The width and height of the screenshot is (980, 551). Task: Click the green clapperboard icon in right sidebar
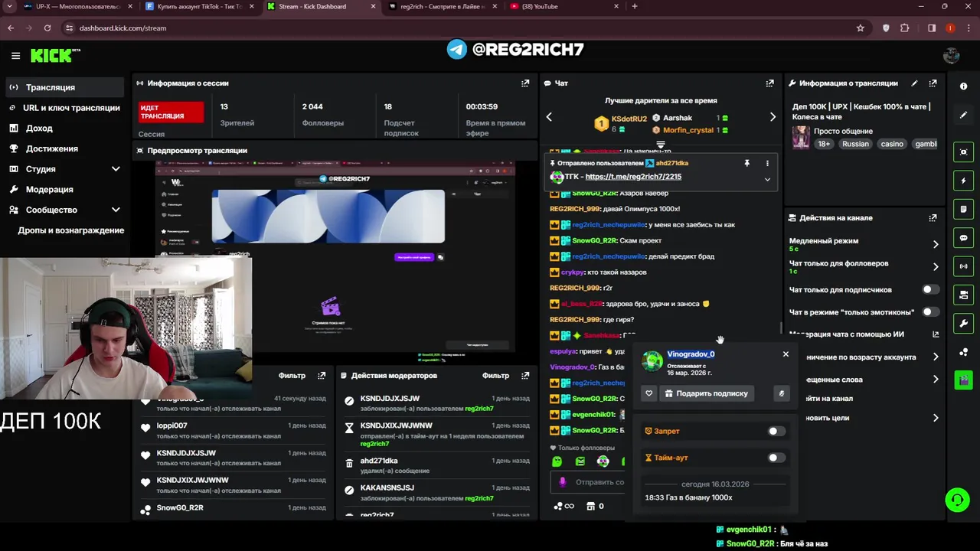click(x=964, y=380)
